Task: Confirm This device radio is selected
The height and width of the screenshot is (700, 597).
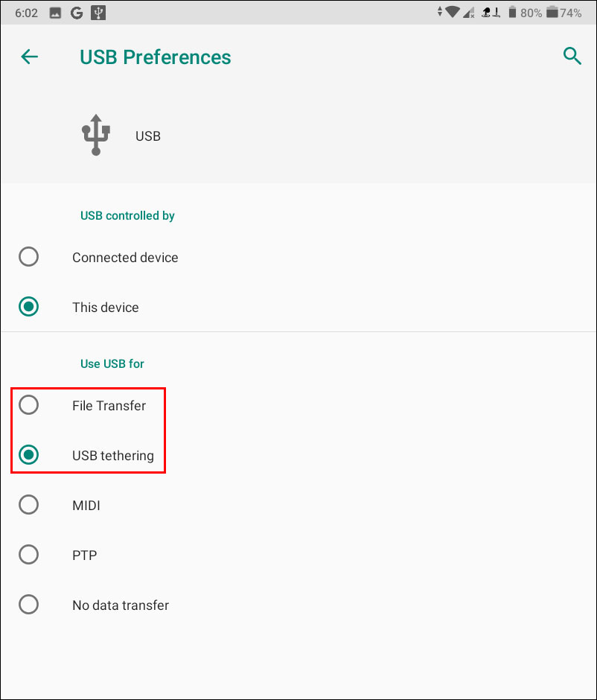Action: (28, 306)
